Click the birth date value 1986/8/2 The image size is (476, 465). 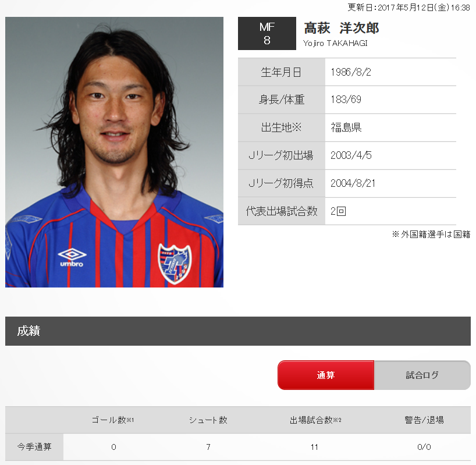pyautogui.click(x=351, y=72)
